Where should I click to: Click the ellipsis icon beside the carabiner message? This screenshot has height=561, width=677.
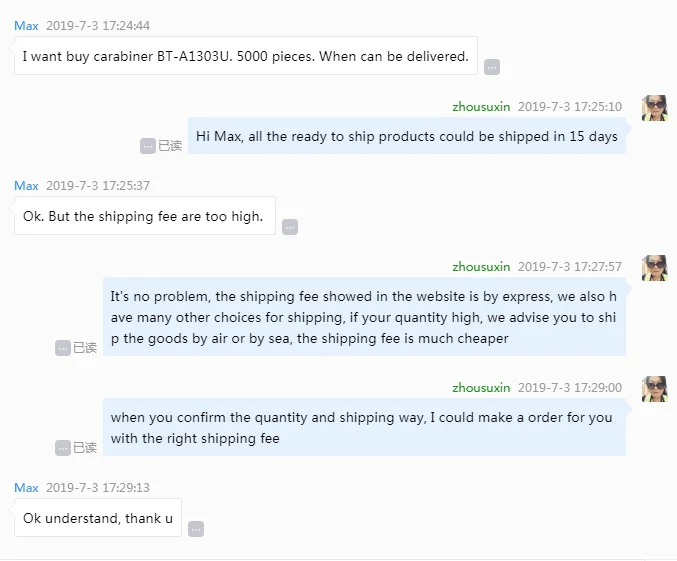point(492,67)
